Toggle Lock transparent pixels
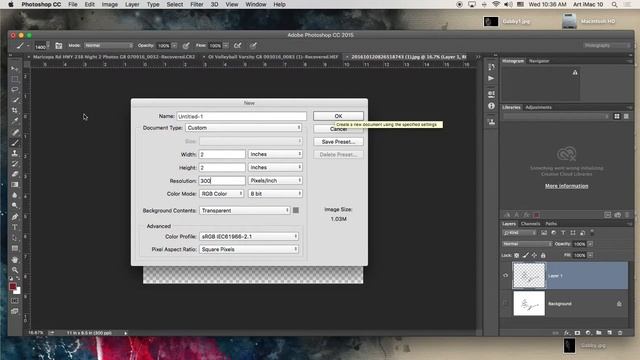This screenshot has width=640, height=360. pyautogui.click(x=516, y=255)
